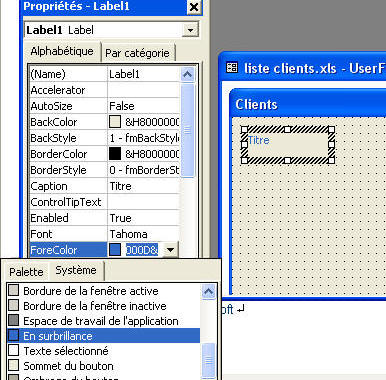Select the BackStyle property
The width and height of the screenshot is (386, 380).
click(x=68, y=138)
